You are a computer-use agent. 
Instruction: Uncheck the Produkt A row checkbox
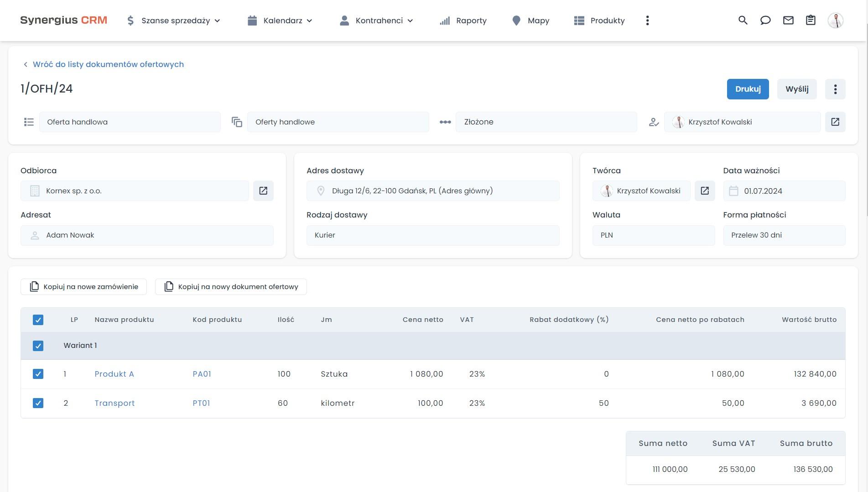(38, 373)
